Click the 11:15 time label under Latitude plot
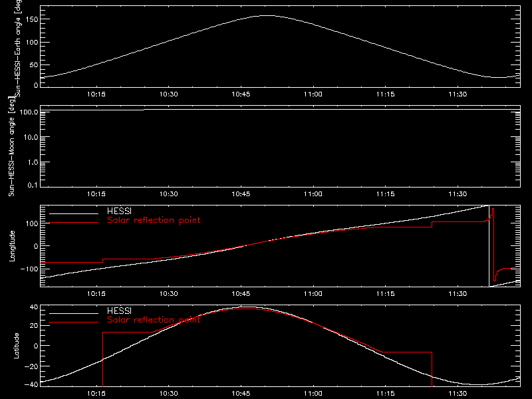 tap(386, 394)
